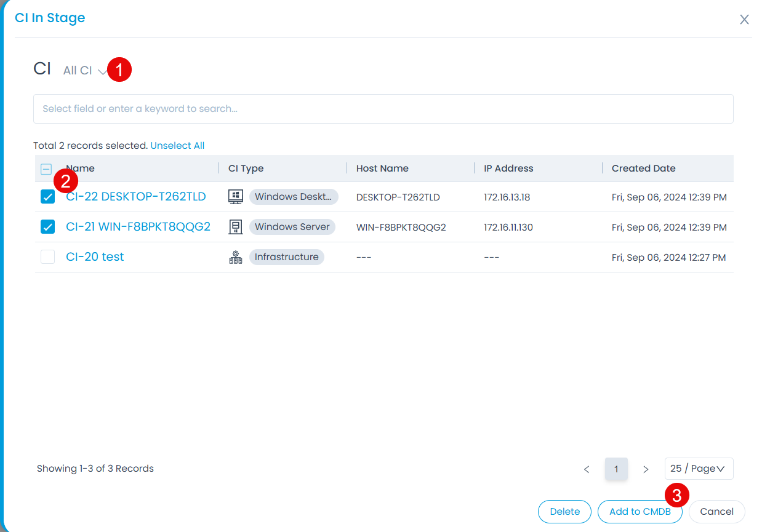The image size is (762, 532).
Task: Uncheck the CI-21 WIN-F8BPKT8QQG2 row checkbox
Action: pyautogui.click(x=47, y=227)
